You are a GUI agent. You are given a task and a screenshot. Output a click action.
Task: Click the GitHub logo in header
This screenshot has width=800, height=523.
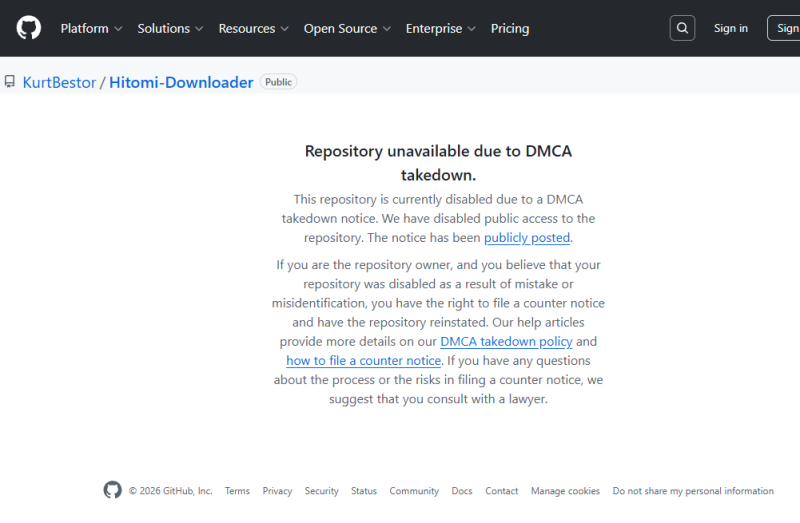(29, 28)
